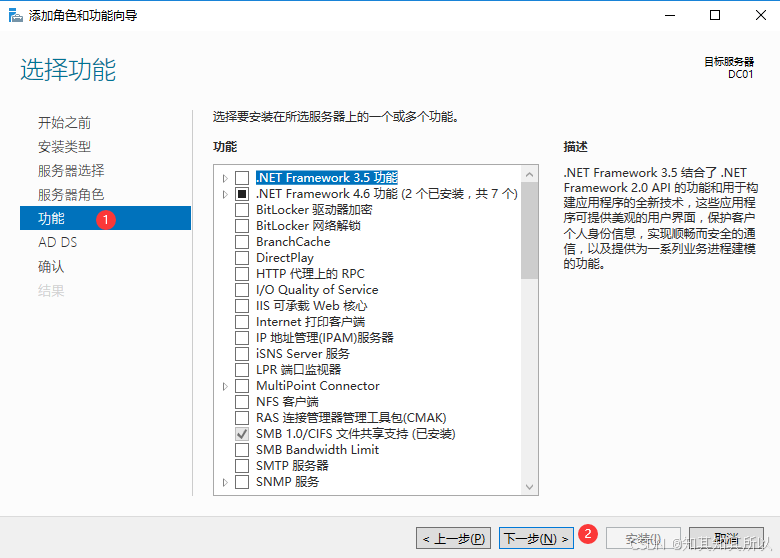Click the feature list scroll up arrow
780x558 pixels.
point(529,174)
